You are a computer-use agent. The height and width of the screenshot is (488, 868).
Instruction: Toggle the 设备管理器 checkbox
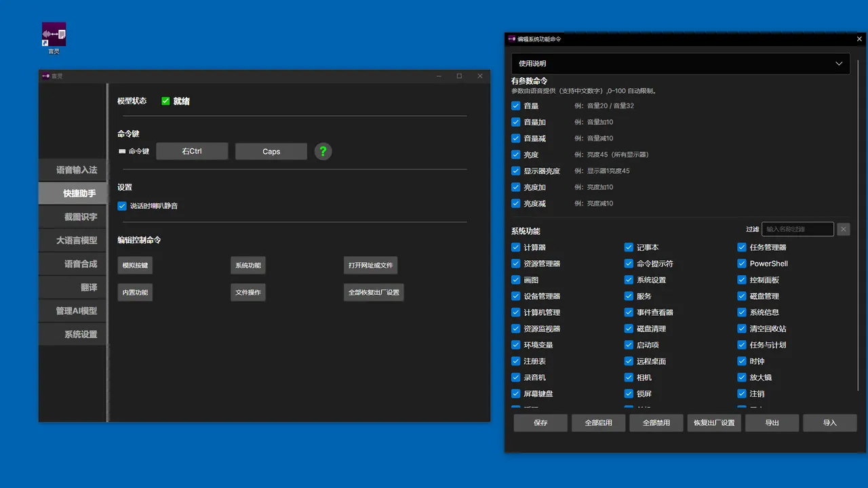tap(516, 296)
